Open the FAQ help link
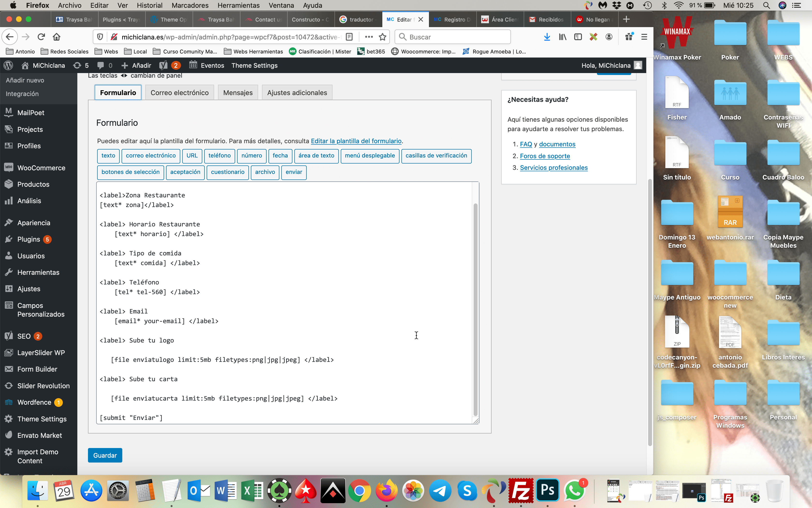The height and width of the screenshot is (508, 812). click(x=526, y=144)
